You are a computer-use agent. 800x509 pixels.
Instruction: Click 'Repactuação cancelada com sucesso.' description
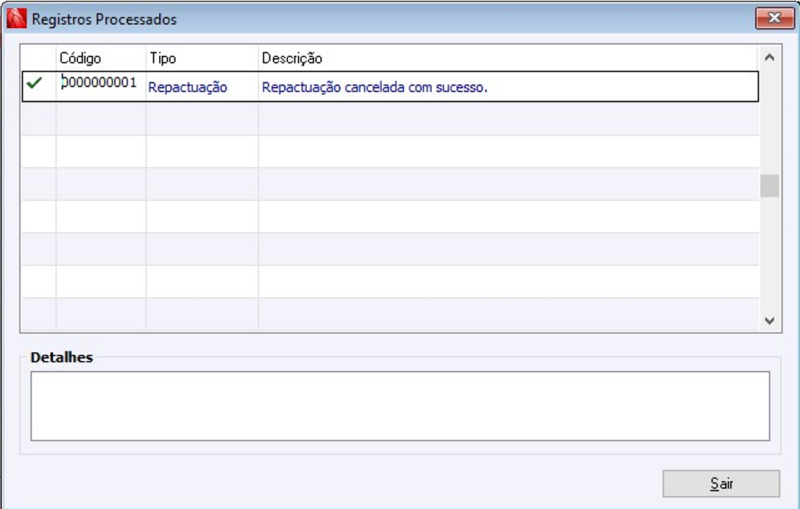[374, 87]
